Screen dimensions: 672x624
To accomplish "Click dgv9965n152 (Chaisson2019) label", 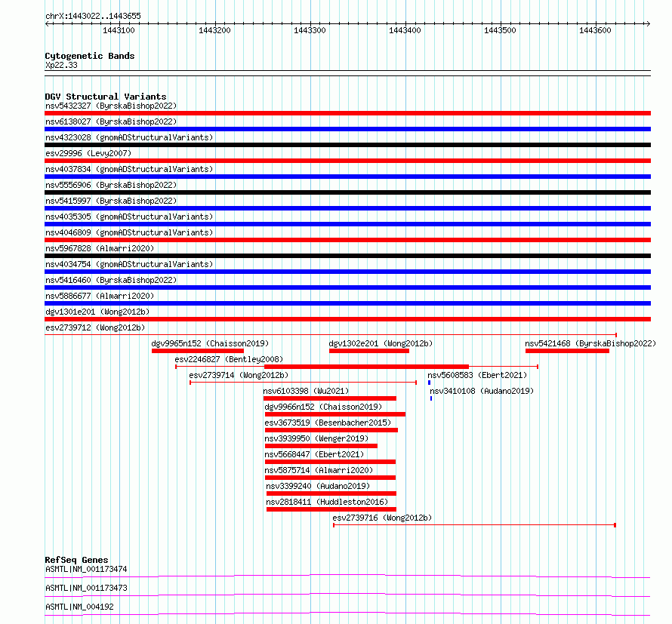I will [x=210, y=343].
